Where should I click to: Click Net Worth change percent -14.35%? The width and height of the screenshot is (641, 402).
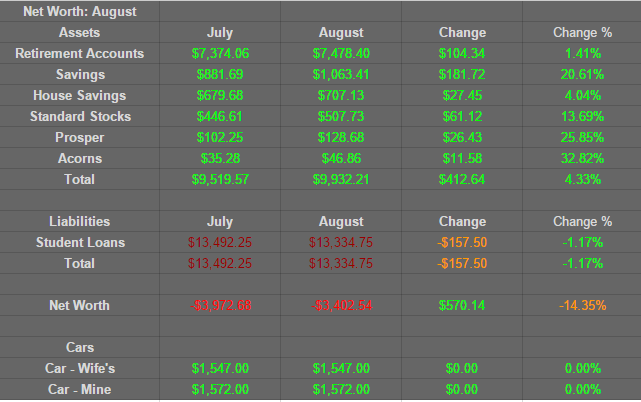[581, 306]
